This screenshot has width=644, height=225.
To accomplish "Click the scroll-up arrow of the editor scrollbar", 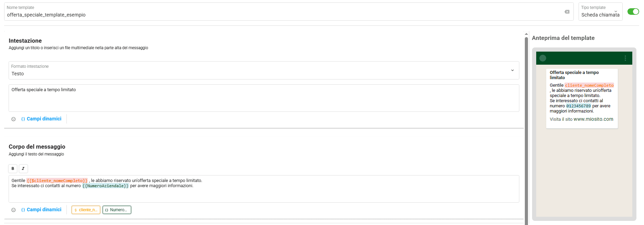I will [526, 34].
